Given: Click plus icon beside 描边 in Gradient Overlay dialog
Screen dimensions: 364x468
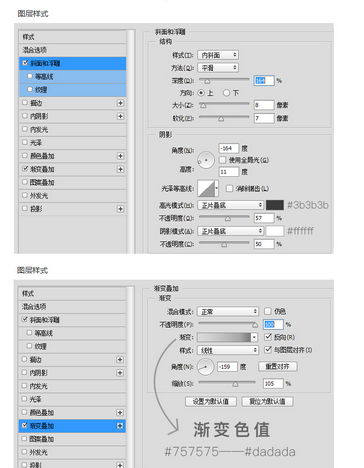Looking at the screenshot, I should (x=120, y=360).
